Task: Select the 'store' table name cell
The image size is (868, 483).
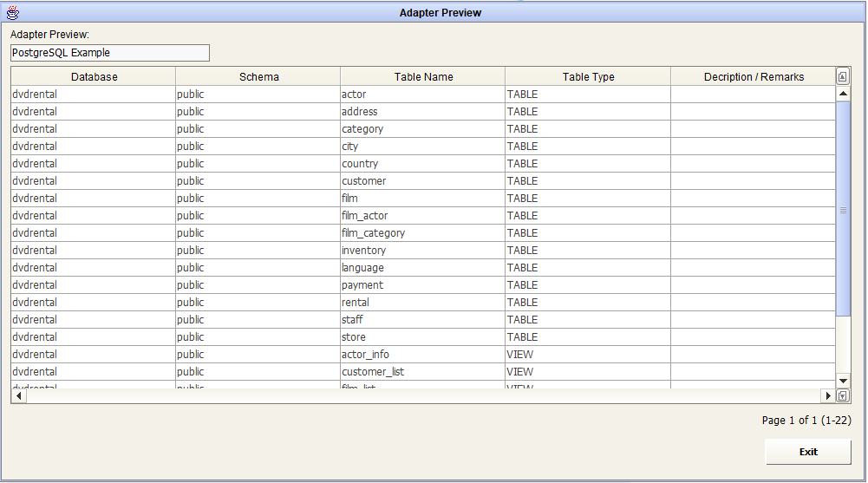Action: (x=423, y=337)
